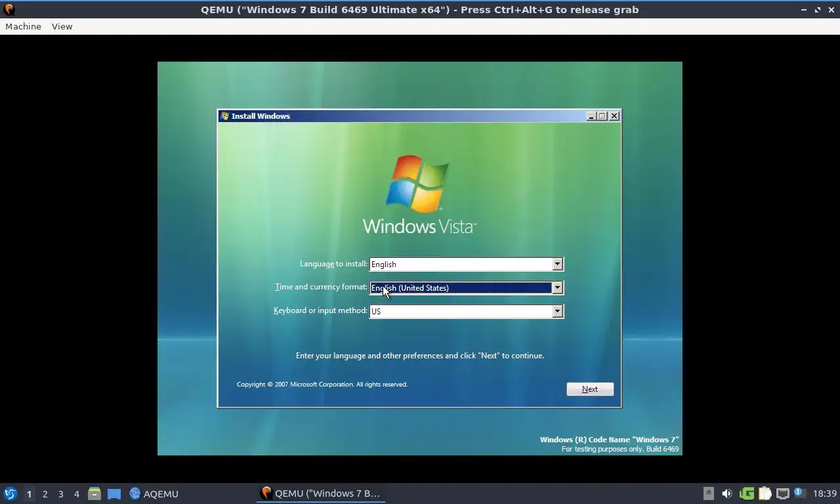Open the Keyboard or input method dropdown
840x504 pixels.
[x=467, y=311]
